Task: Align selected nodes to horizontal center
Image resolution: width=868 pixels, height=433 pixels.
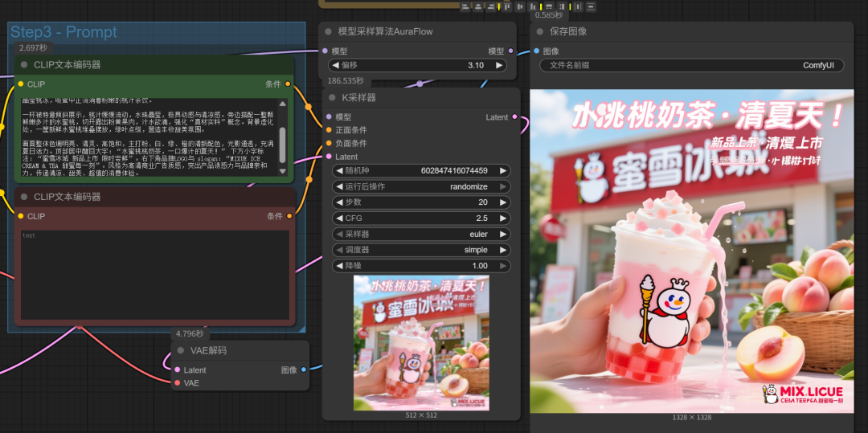Action: [478, 6]
